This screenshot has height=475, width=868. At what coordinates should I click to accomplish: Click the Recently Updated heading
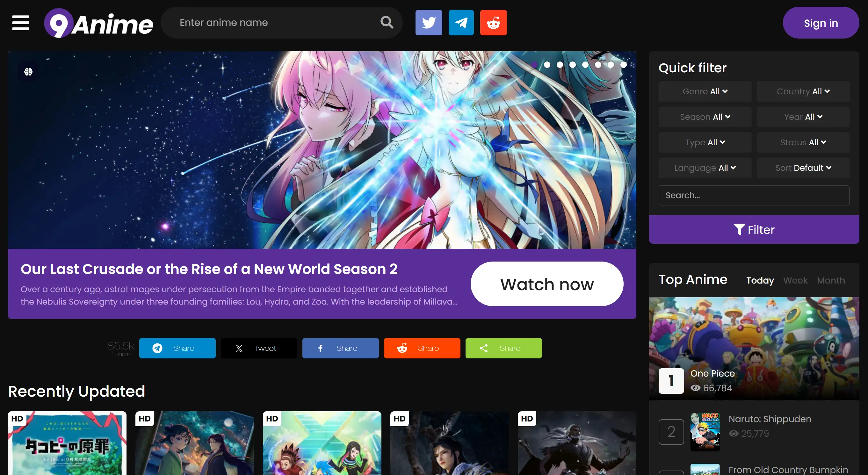[x=76, y=391]
